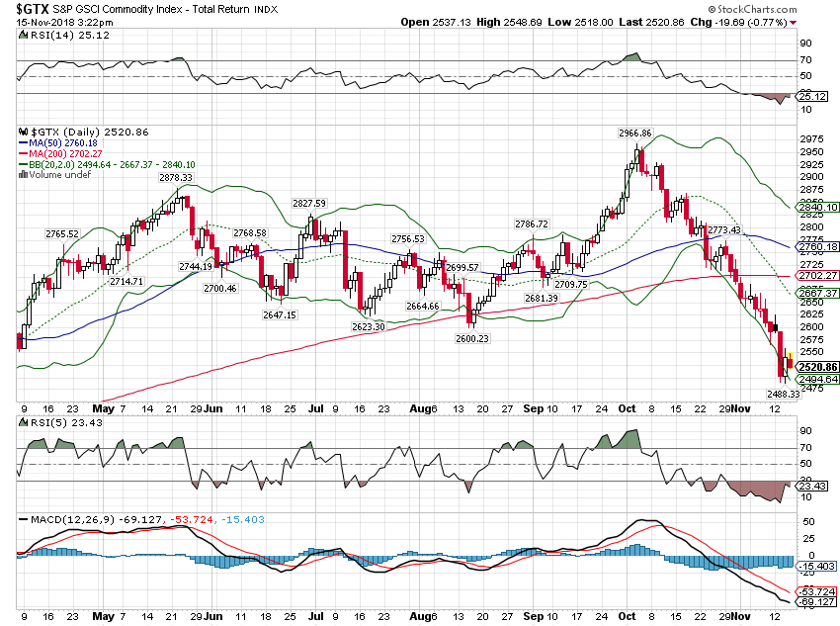Click the Low 2518.00 value

[581, 22]
